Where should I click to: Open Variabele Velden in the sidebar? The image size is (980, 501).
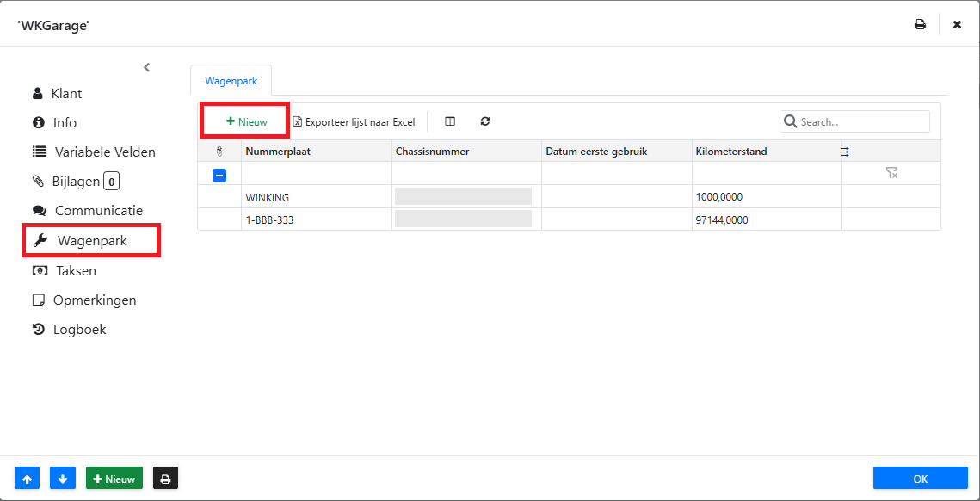(104, 152)
